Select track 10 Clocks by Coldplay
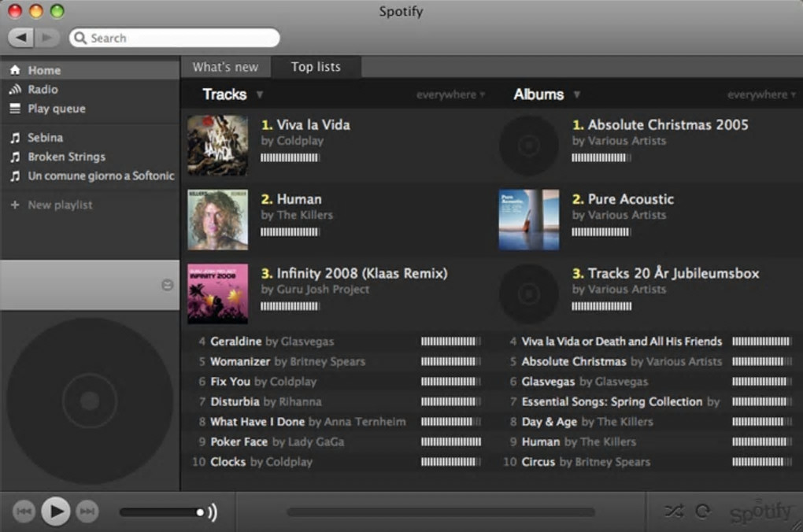Screen dimensions: 803x532 338,462
